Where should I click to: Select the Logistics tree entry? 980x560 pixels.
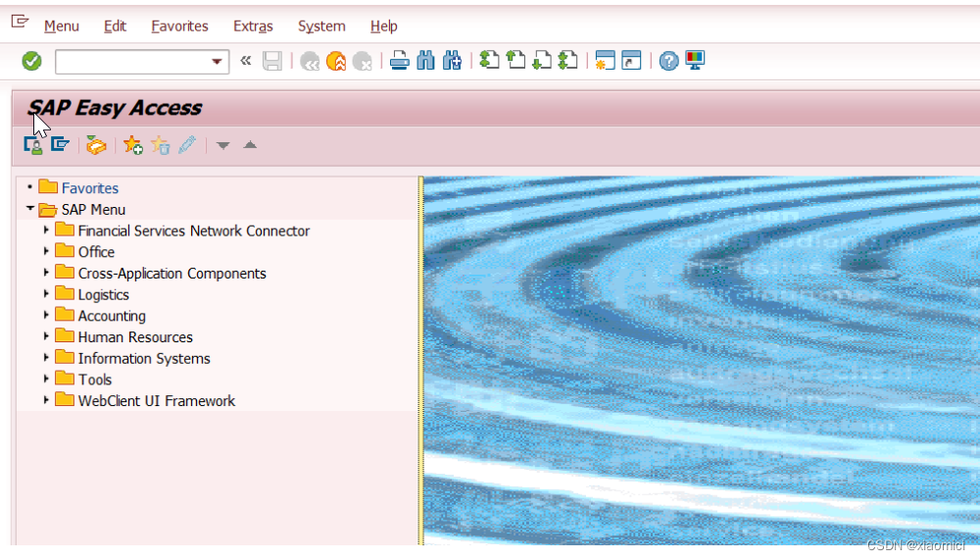click(x=103, y=294)
